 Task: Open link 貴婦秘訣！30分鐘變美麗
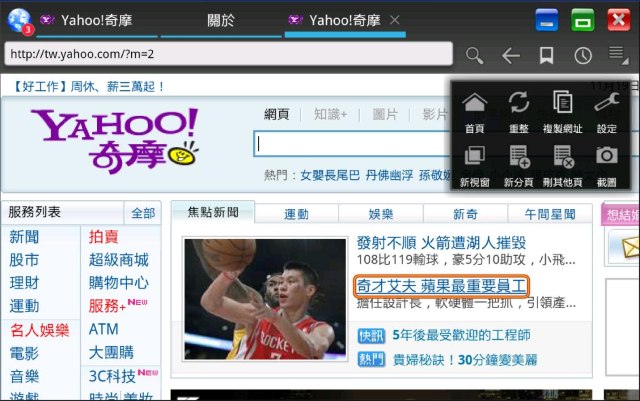464,360
